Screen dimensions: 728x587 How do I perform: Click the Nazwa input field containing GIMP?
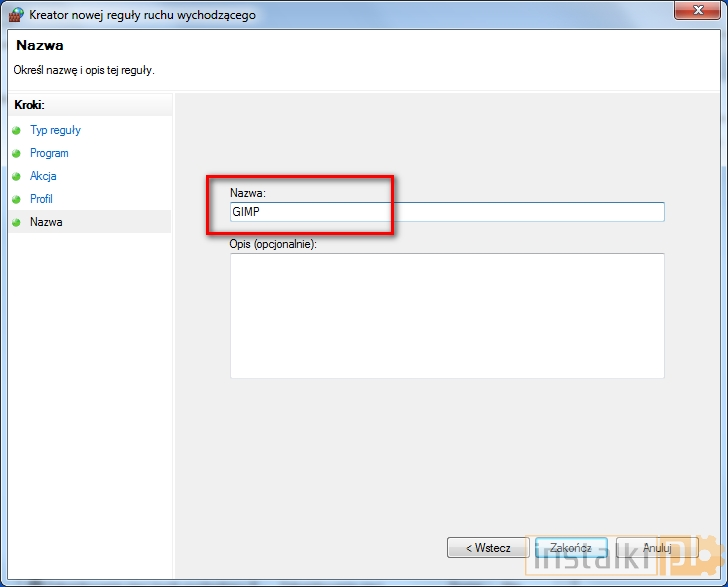click(447, 212)
